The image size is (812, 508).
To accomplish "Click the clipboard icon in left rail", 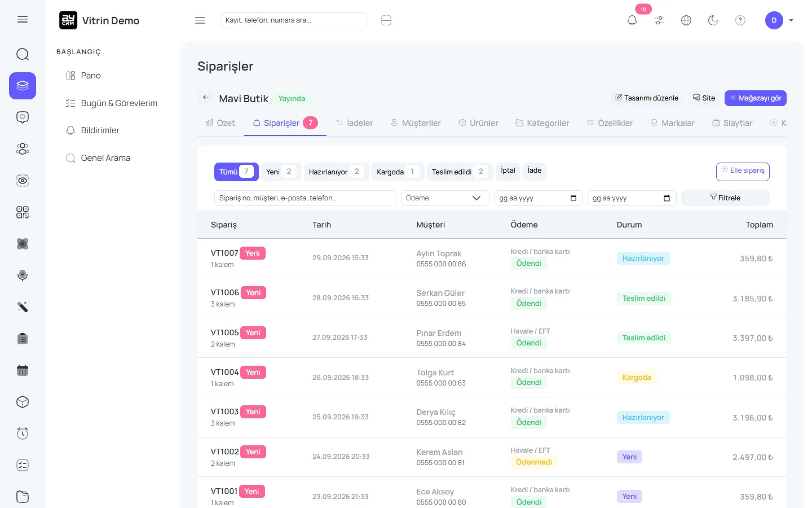I will pos(23,339).
